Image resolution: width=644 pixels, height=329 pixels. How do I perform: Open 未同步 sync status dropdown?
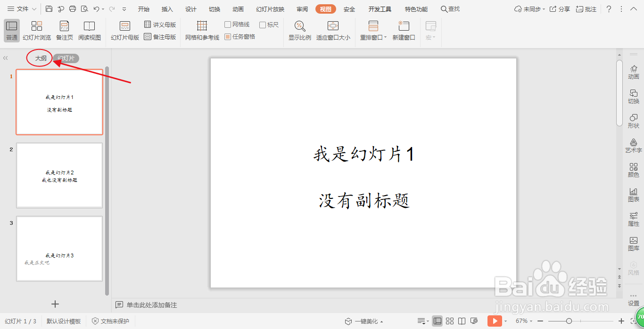529,9
